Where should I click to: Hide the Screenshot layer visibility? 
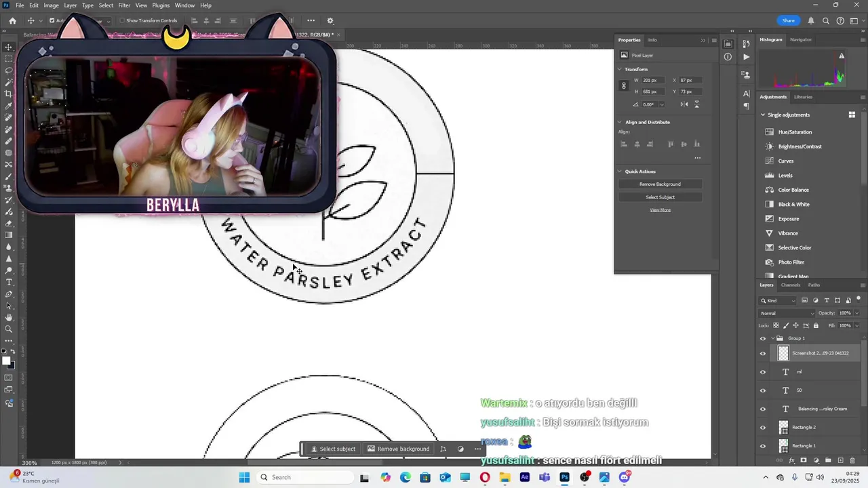763,353
